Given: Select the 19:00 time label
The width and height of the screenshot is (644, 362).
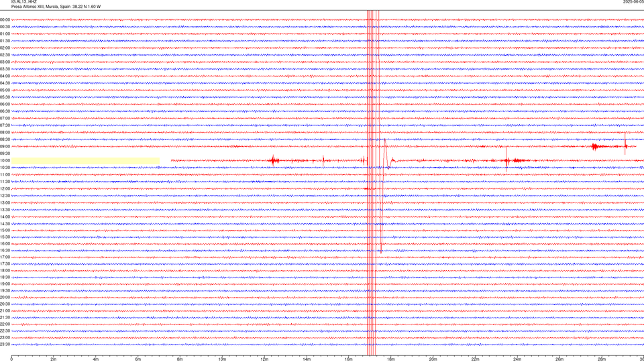Looking at the screenshot, I should tap(5, 284).
